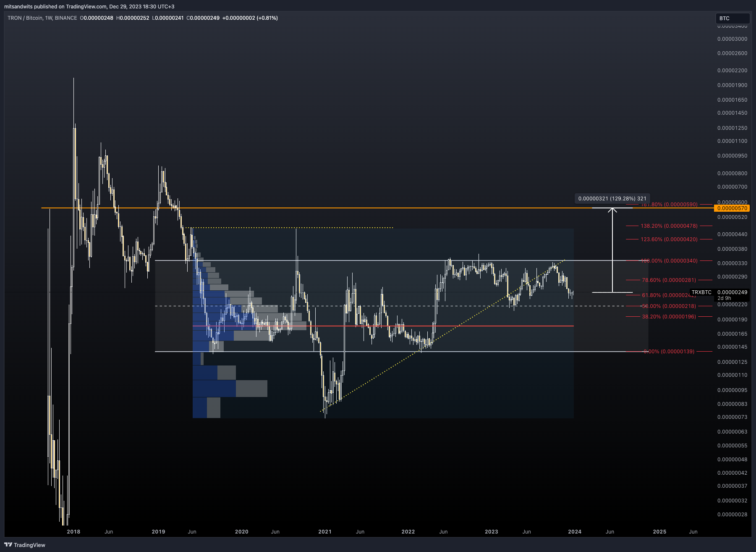Select the 123.60% (0.00000420) fib label
This screenshot has width=756, height=552.
pyautogui.click(x=669, y=239)
